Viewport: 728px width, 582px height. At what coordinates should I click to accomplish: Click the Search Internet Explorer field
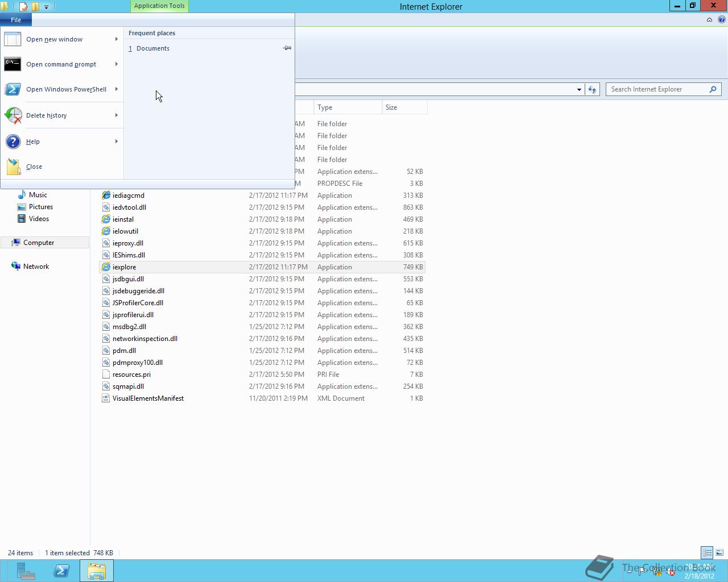click(657, 89)
